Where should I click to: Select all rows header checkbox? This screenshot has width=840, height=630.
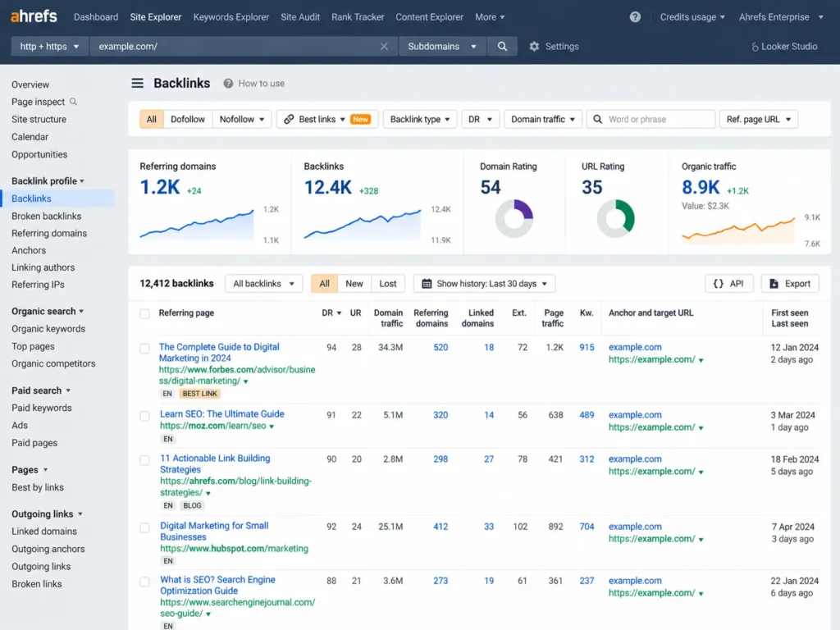[x=144, y=313]
